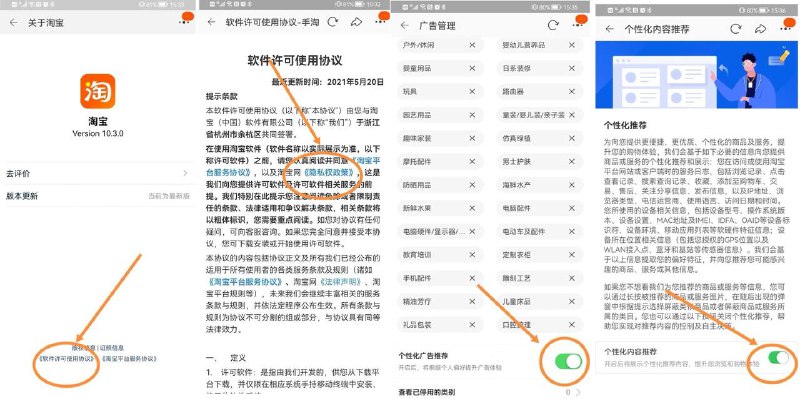Remove the 儿童床品 ad category
Viewport: 800px width, 399px height.
click(571, 302)
